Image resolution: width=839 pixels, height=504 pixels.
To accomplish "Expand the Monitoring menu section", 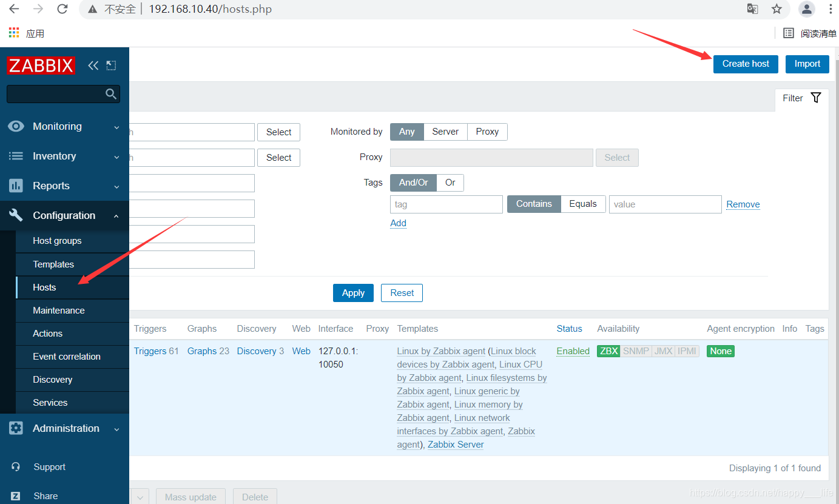I will (64, 126).
